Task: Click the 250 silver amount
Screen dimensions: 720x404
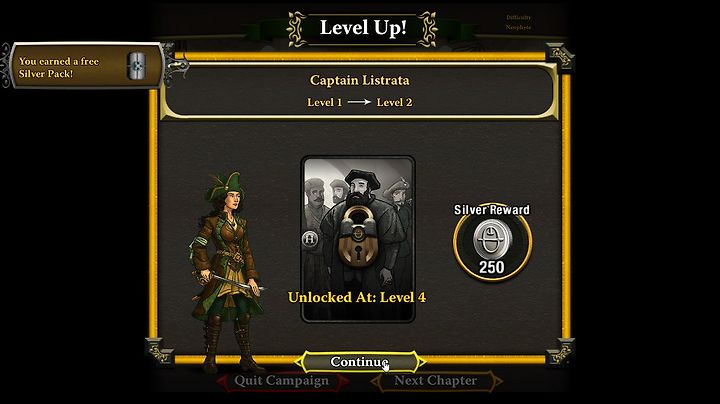Action: click(492, 267)
